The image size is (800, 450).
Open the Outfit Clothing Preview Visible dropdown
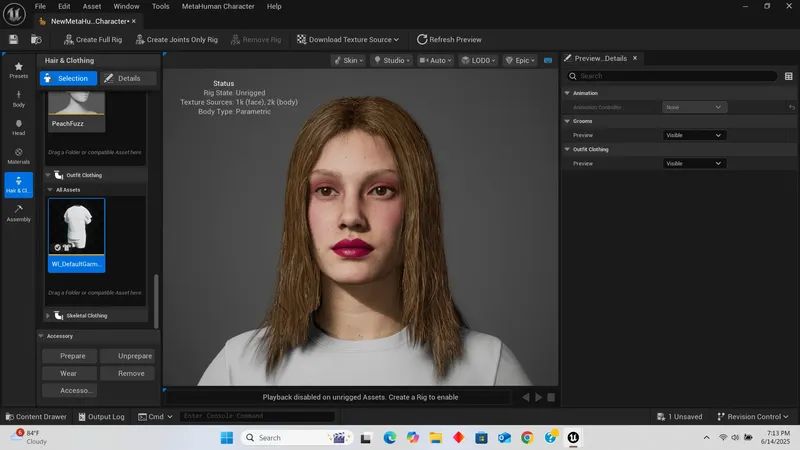694,163
